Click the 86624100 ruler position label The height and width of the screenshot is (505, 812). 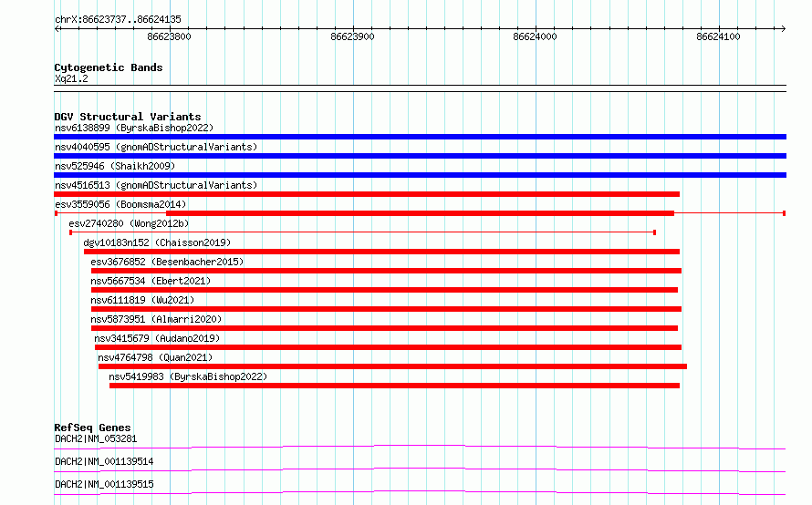[718, 36]
